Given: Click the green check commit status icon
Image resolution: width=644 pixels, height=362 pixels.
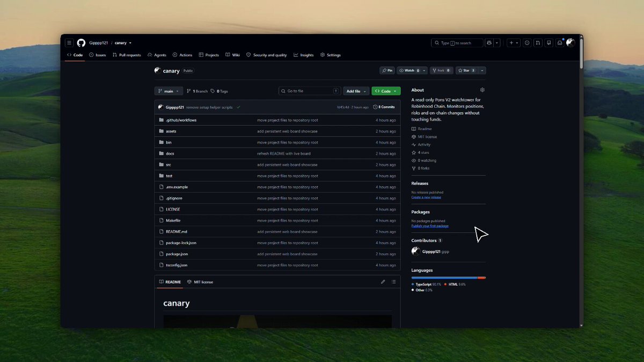Looking at the screenshot, I should pos(238,107).
